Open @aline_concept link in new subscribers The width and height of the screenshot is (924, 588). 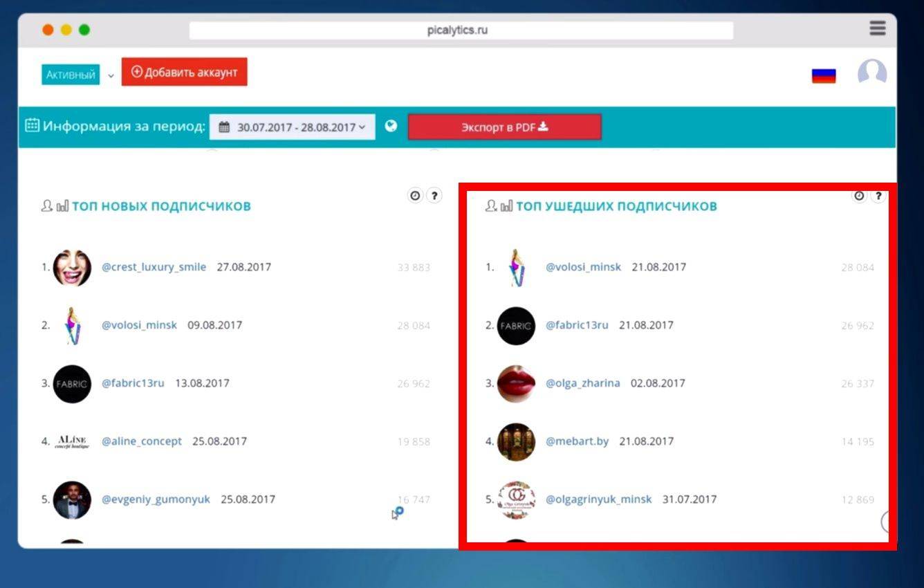point(142,441)
